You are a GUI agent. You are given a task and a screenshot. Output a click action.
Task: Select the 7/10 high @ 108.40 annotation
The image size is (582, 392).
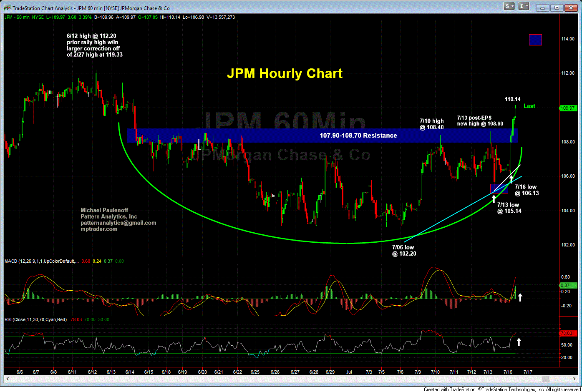click(432, 124)
